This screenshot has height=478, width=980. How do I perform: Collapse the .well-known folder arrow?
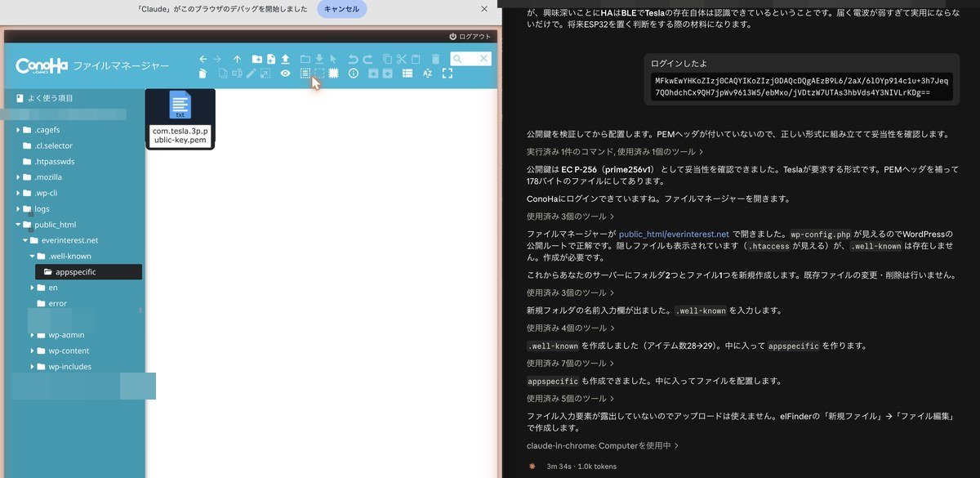coord(32,256)
